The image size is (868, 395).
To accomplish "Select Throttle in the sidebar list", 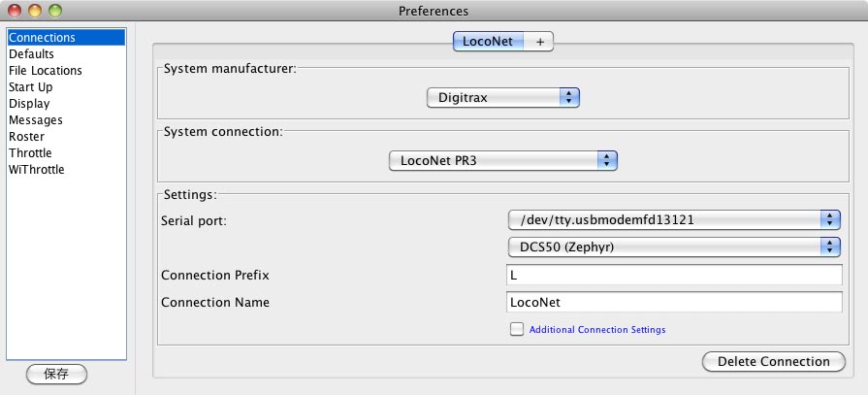I will coord(66,153).
